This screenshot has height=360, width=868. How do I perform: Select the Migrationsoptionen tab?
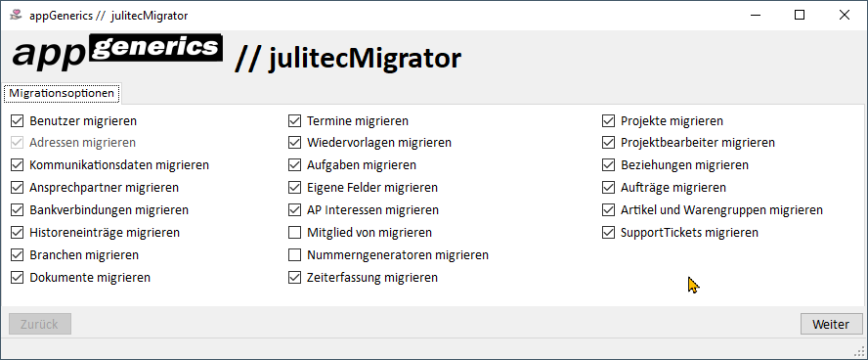[62, 93]
